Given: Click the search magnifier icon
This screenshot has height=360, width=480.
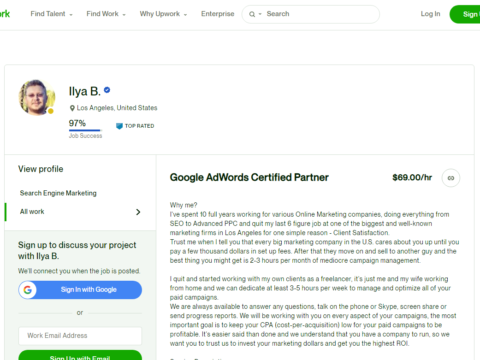Looking at the screenshot, I should point(252,14).
